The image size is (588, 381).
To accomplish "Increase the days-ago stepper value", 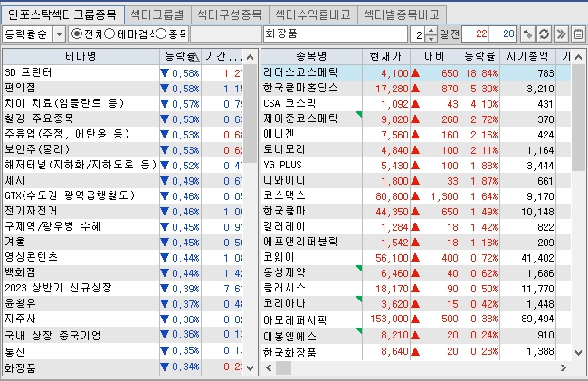I will [x=431, y=31].
